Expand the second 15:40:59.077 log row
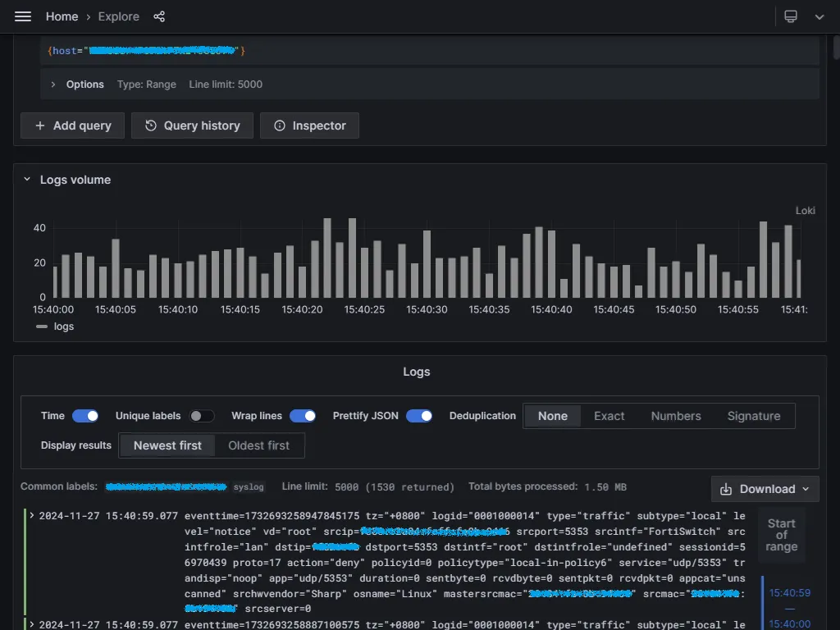 (32, 624)
